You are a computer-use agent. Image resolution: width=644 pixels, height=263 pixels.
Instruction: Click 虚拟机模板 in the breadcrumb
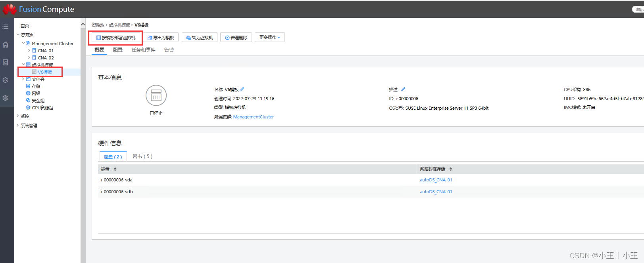click(x=119, y=25)
